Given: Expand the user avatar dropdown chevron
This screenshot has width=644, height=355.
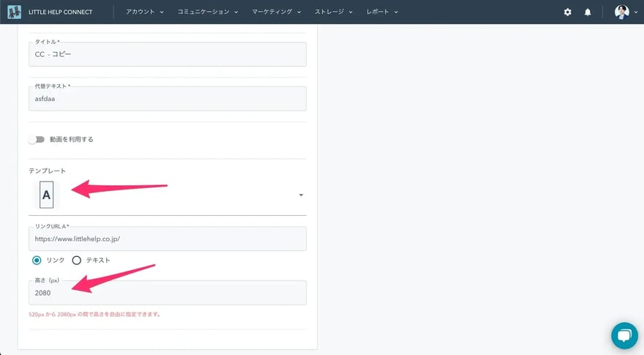Looking at the screenshot, I should pos(635,12).
